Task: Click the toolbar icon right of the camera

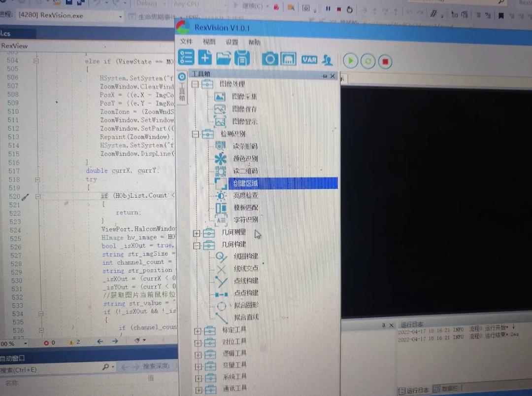Action: point(288,59)
